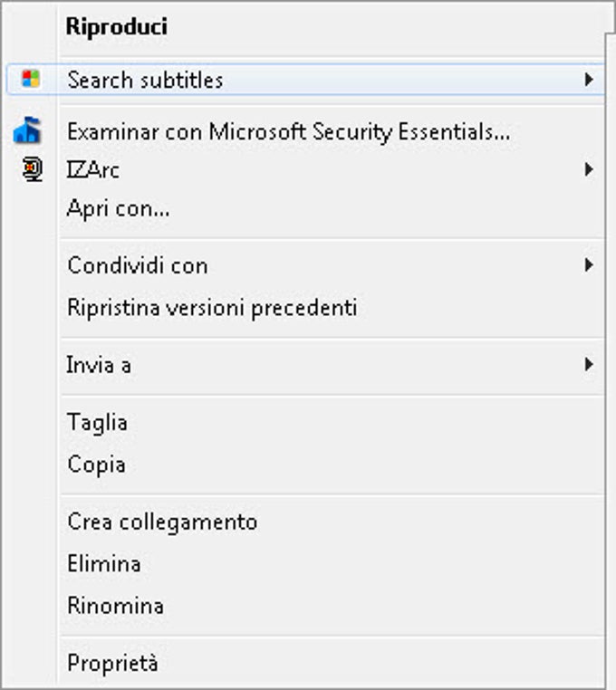Viewport: 616px width, 690px height.
Task: Click the Invia a menu label
Action: tap(99, 365)
